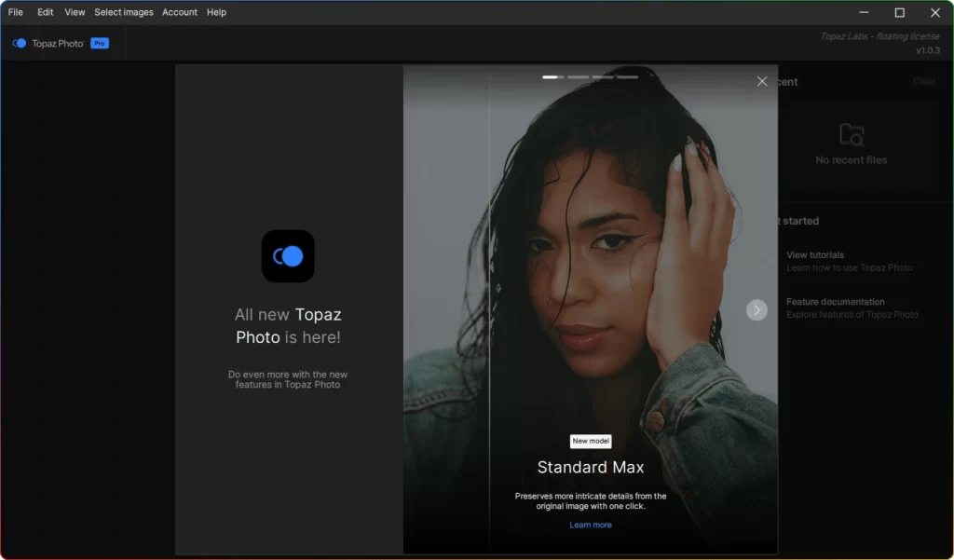
Task: Click the Topaz app icon in welcome panel
Action: click(x=288, y=256)
